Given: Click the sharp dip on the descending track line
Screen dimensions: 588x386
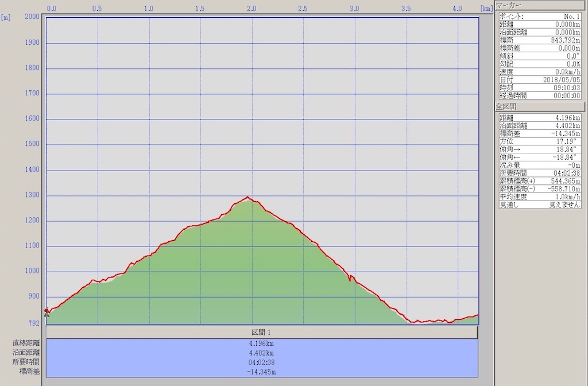Looking at the screenshot, I should click(x=350, y=280).
